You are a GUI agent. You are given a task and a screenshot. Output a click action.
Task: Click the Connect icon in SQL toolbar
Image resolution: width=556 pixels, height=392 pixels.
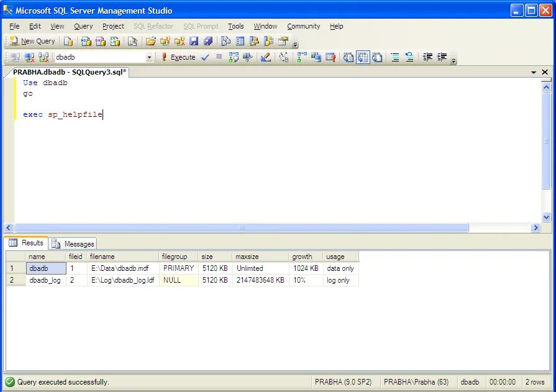pyautogui.click(x=15, y=57)
